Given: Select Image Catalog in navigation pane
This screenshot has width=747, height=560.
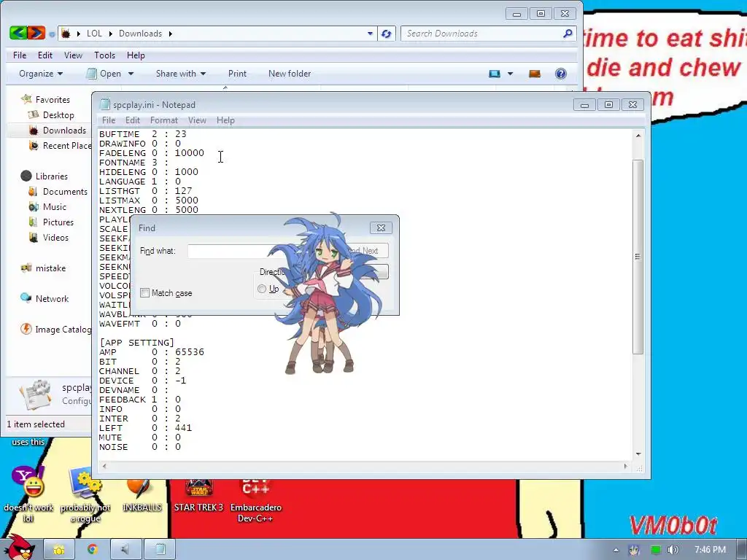Looking at the screenshot, I should coord(55,329).
